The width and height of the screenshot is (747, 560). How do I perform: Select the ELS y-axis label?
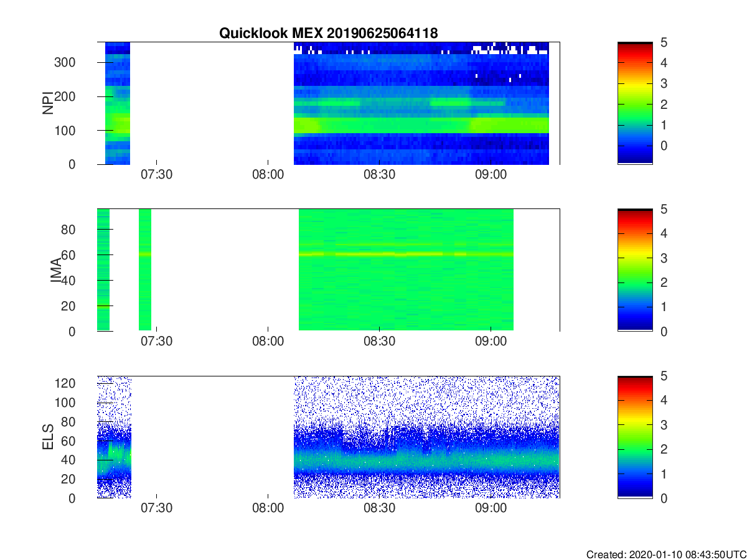(x=47, y=437)
